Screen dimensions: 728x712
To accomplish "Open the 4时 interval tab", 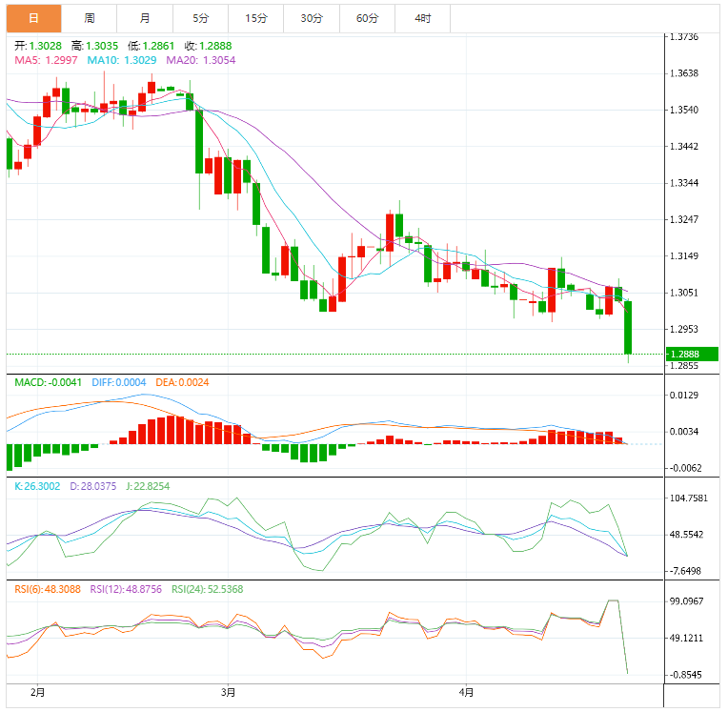I will coord(422,18).
